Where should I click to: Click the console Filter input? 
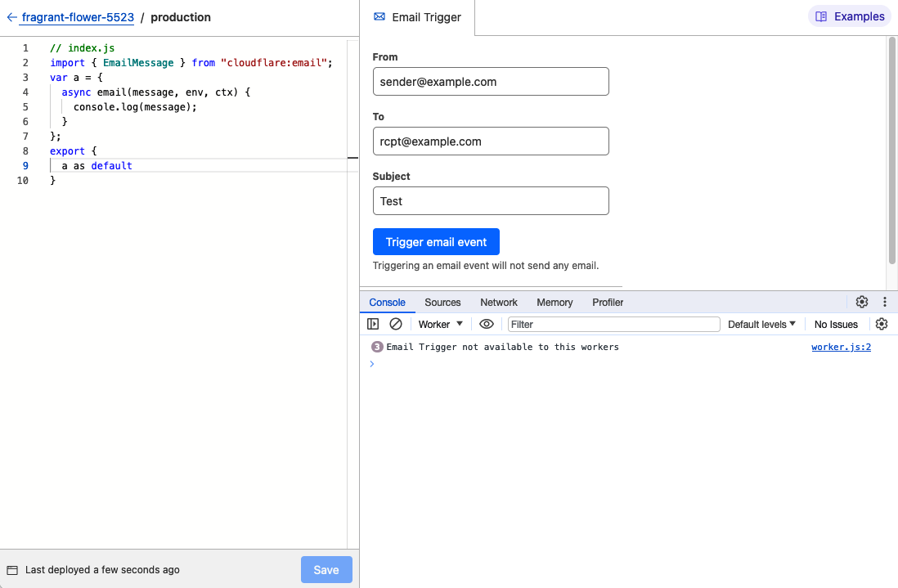[x=614, y=324]
